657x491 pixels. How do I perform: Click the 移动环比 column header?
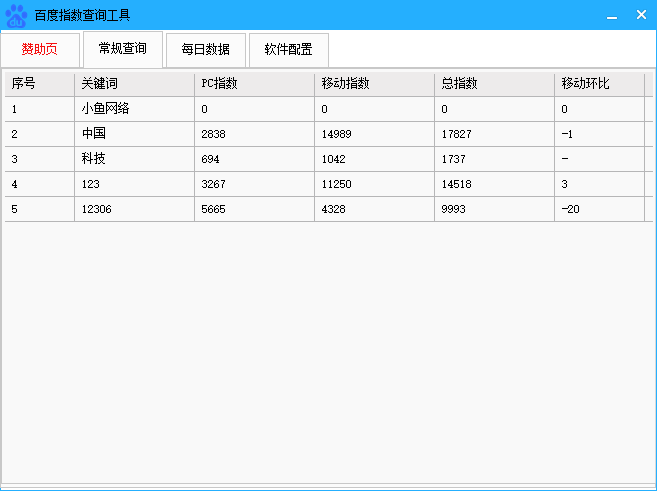coord(600,84)
